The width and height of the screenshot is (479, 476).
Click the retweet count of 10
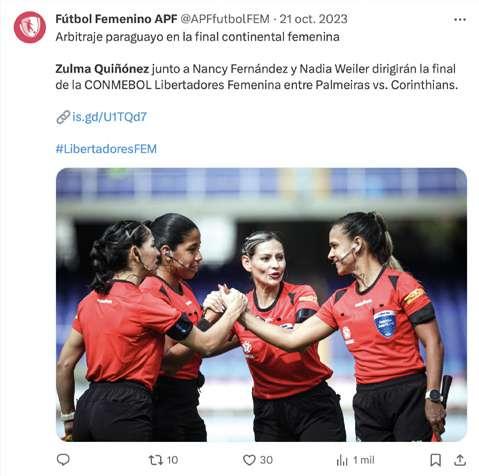(172, 460)
